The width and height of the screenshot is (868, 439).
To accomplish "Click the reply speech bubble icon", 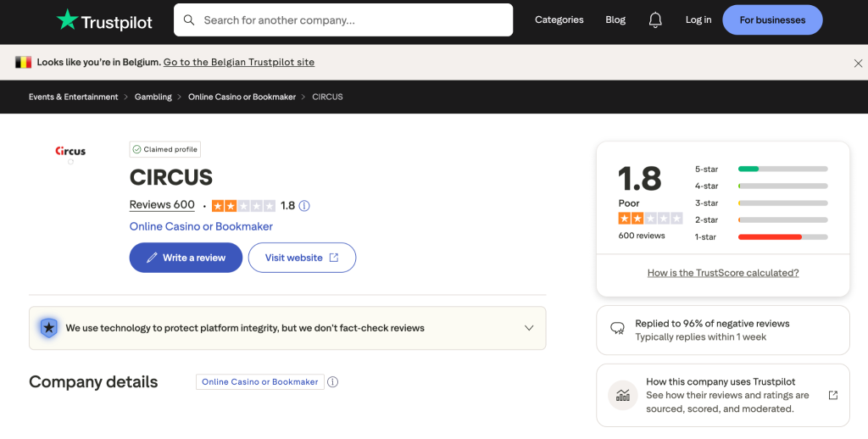I will (x=617, y=328).
